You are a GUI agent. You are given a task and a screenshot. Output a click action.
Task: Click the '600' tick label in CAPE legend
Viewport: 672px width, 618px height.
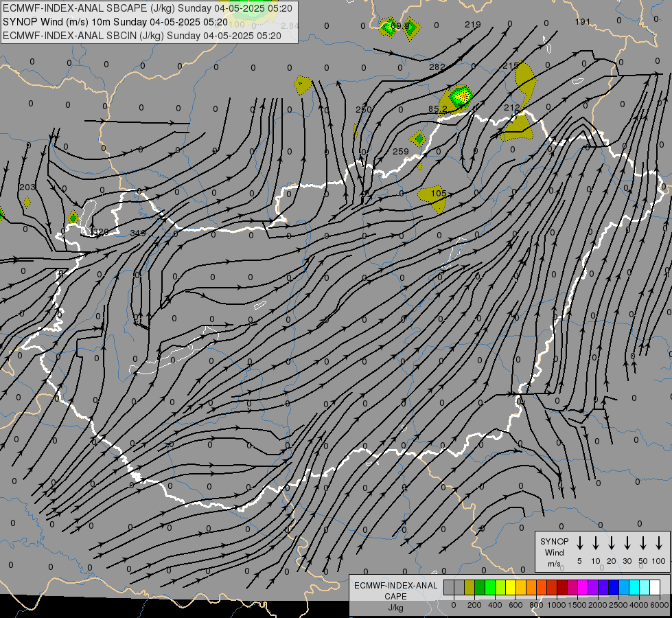pyautogui.click(x=515, y=605)
